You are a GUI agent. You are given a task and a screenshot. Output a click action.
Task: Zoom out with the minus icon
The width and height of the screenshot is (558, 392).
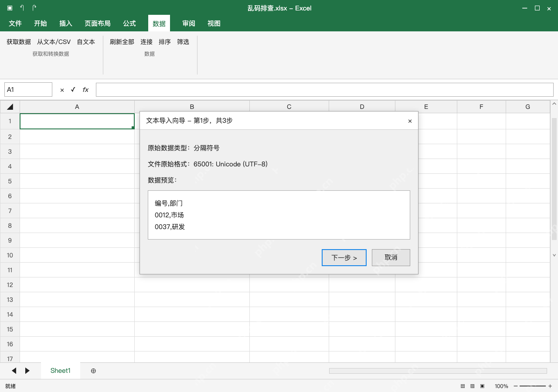pyautogui.click(x=516, y=386)
